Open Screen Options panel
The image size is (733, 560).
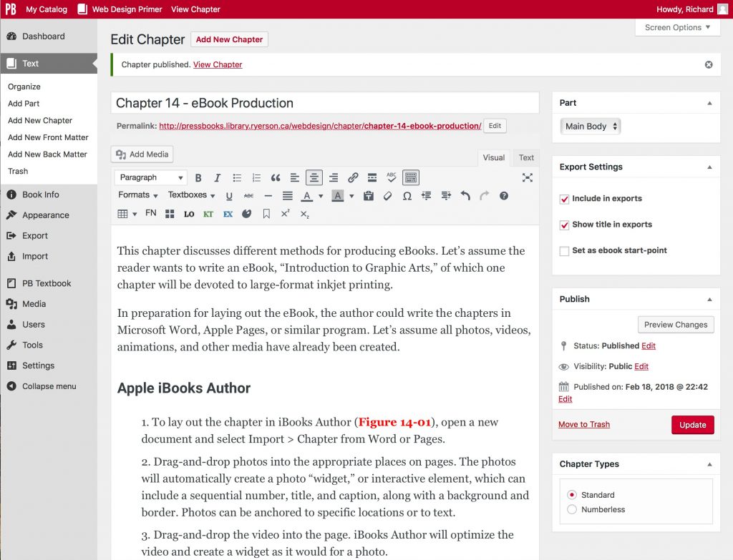[677, 28]
